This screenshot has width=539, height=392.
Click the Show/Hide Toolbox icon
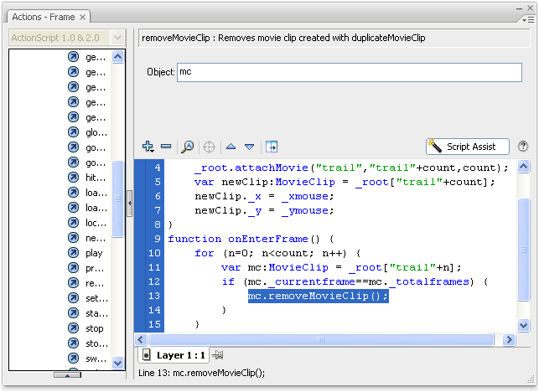[272, 147]
